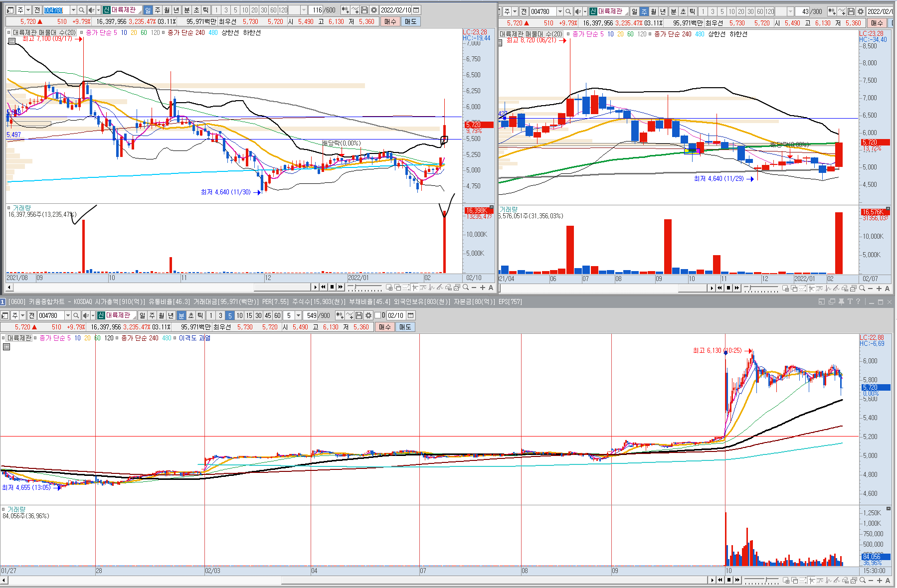Click stock search magnifier in 5-minute chart toolbar

click(x=76, y=315)
